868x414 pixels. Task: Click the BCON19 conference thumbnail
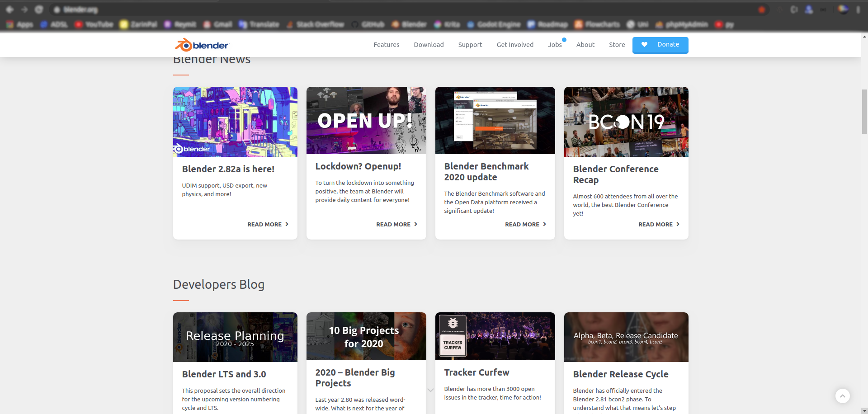626,122
